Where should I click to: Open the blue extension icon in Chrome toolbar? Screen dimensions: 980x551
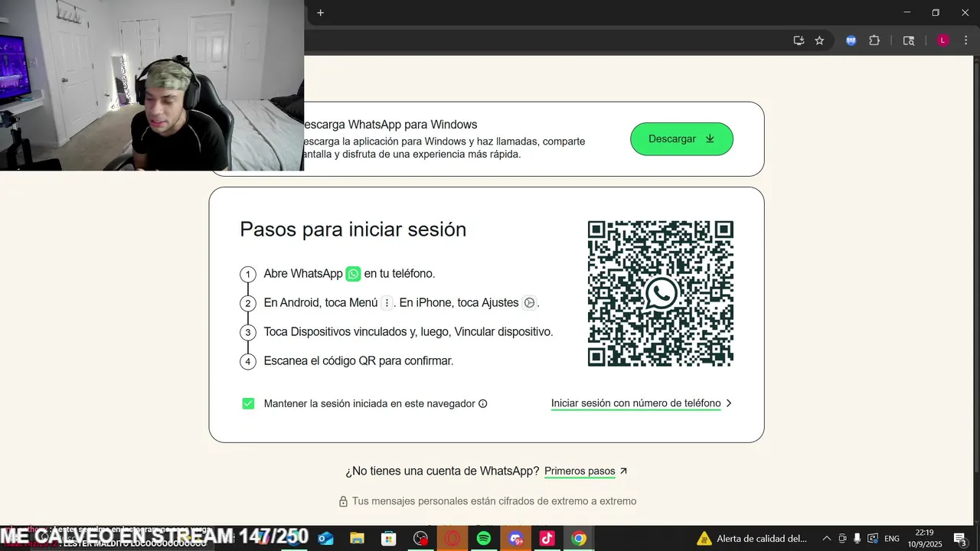tap(851, 41)
